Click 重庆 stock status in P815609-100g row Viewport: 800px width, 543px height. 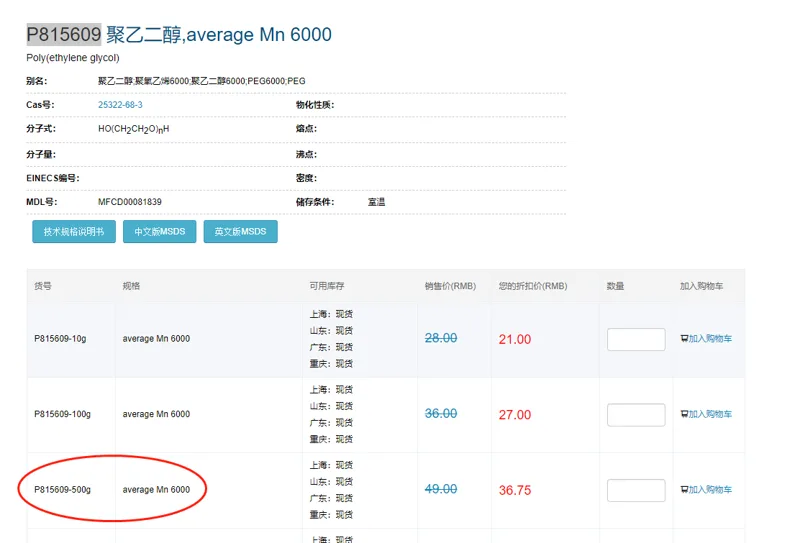click(x=331, y=439)
